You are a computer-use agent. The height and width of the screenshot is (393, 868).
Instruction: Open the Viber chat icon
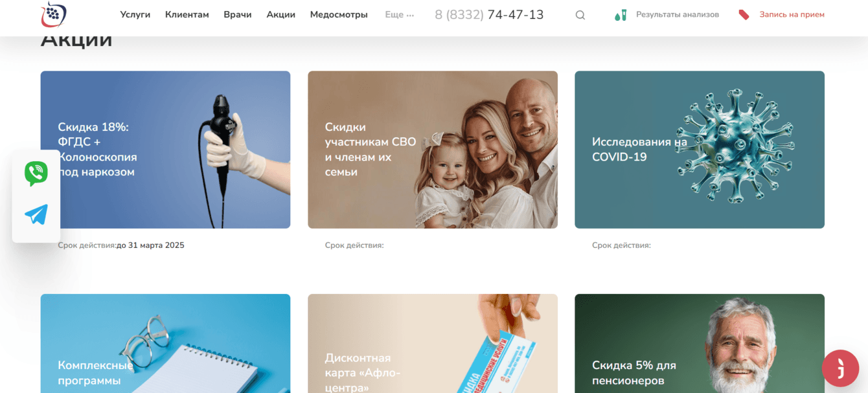(x=36, y=174)
